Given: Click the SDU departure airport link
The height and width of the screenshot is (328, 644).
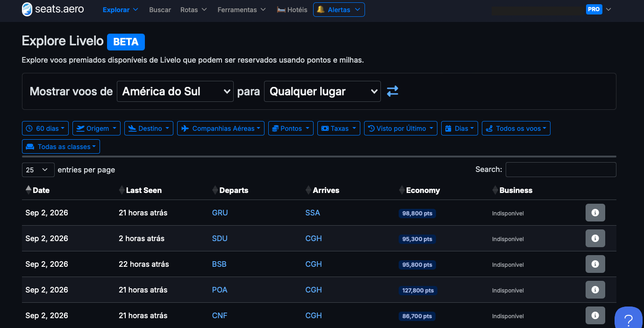Looking at the screenshot, I should click(x=220, y=238).
